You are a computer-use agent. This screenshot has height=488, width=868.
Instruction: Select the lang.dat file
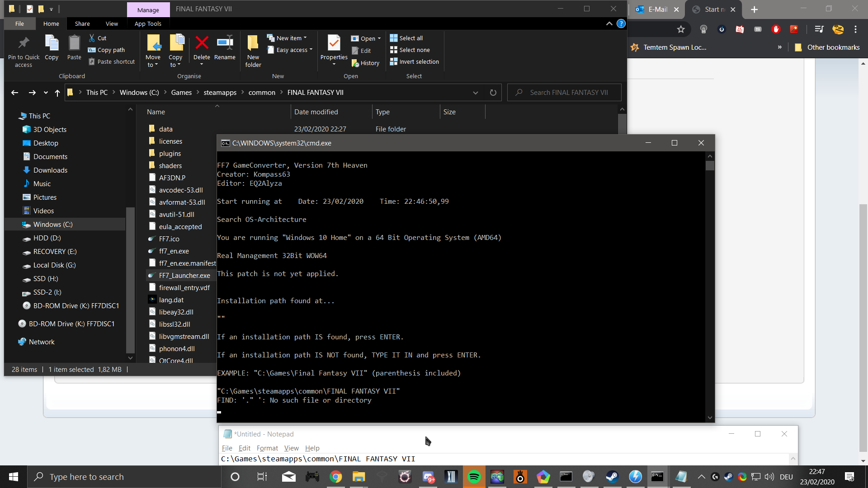[171, 300]
